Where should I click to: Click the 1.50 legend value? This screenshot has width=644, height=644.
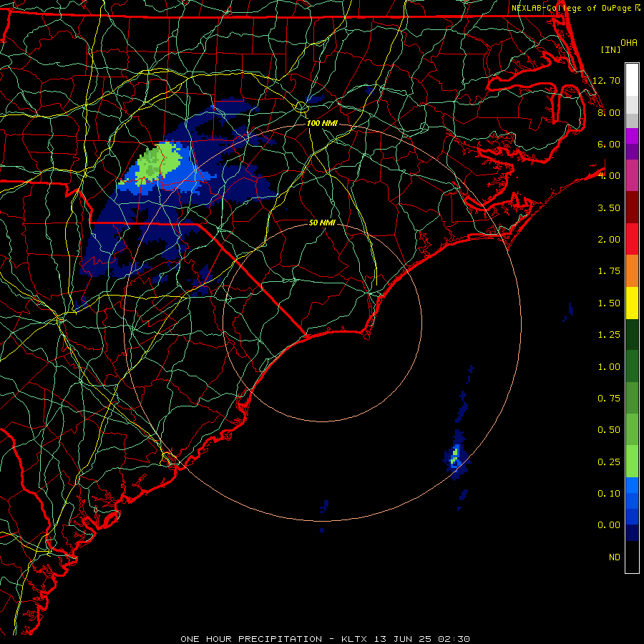point(609,303)
